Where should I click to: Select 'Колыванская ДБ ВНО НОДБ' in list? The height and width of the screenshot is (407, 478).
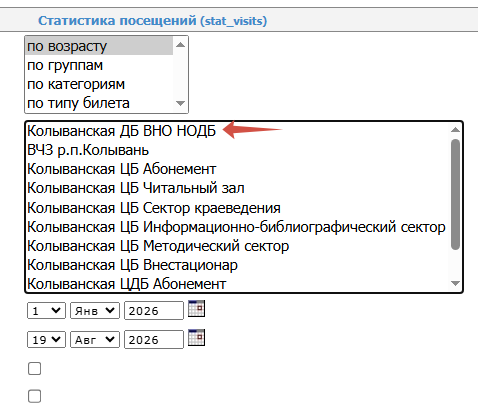(237, 131)
